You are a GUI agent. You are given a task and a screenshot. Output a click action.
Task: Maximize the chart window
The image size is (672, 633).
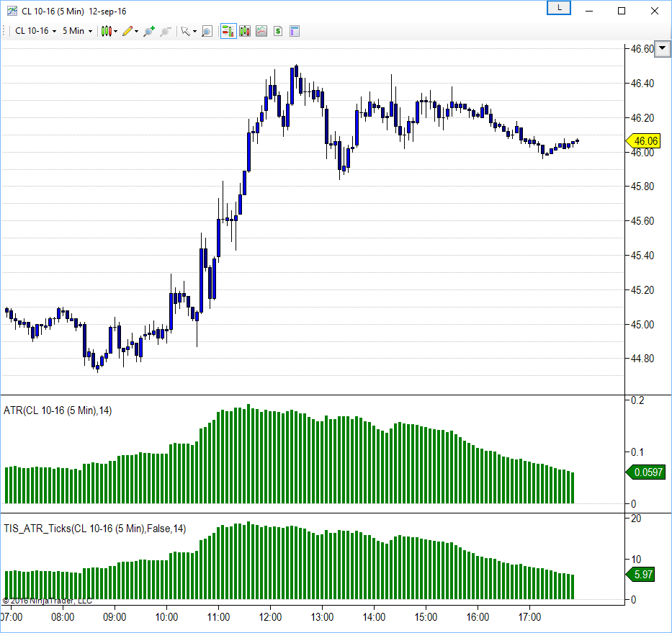pyautogui.click(x=622, y=11)
